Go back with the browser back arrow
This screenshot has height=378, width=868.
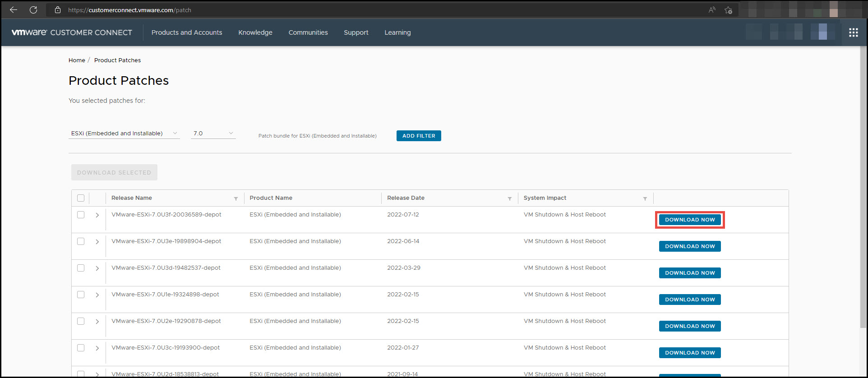(x=14, y=9)
